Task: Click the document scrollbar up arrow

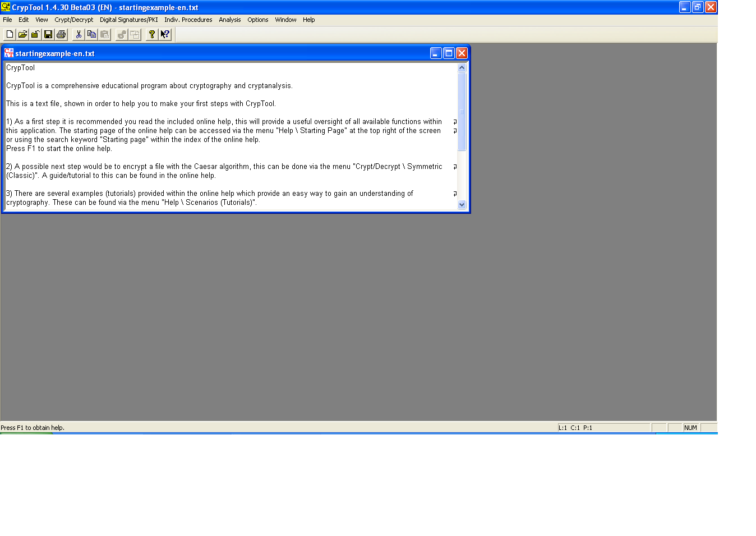Action: (462, 68)
